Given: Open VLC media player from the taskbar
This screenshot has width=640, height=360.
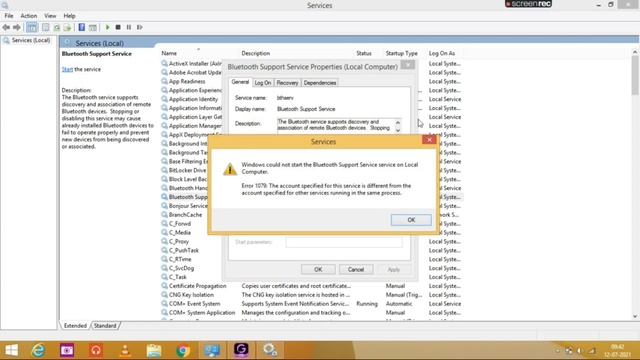Looking at the screenshot, I should point(125,350).
